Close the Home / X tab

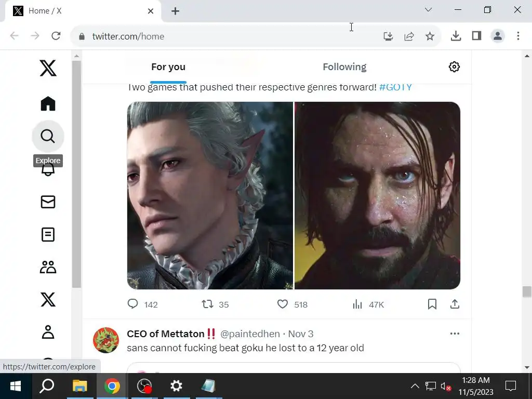pyautogui.click(x=151, y=11)
